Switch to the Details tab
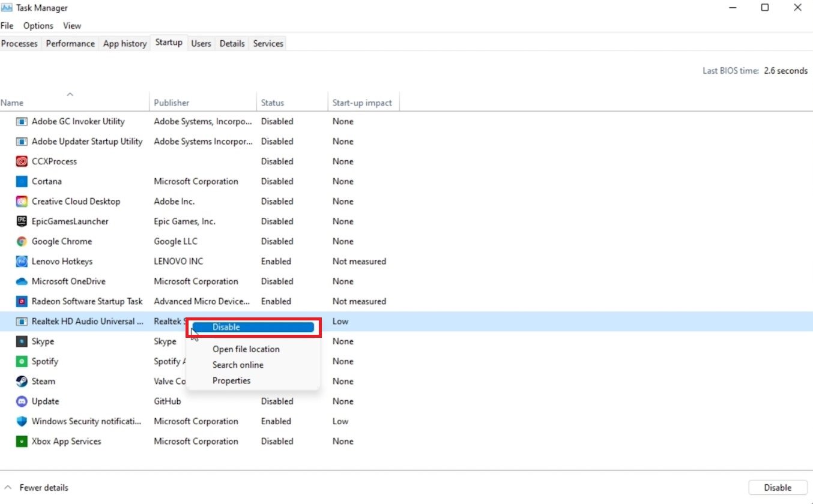This screenshot has height=504, width=813. (232, 43)
